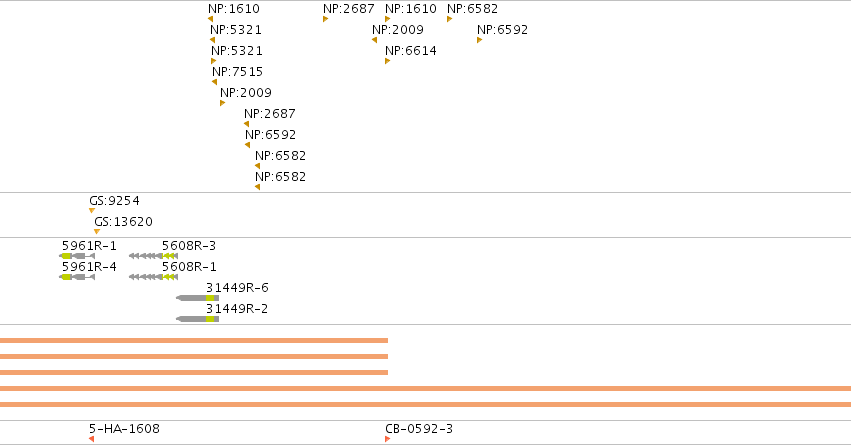The width and height of the screenshot is (851, 445).
Task: Select the 5961R-1 gene model glyph
Action: (x=77, y=256)
